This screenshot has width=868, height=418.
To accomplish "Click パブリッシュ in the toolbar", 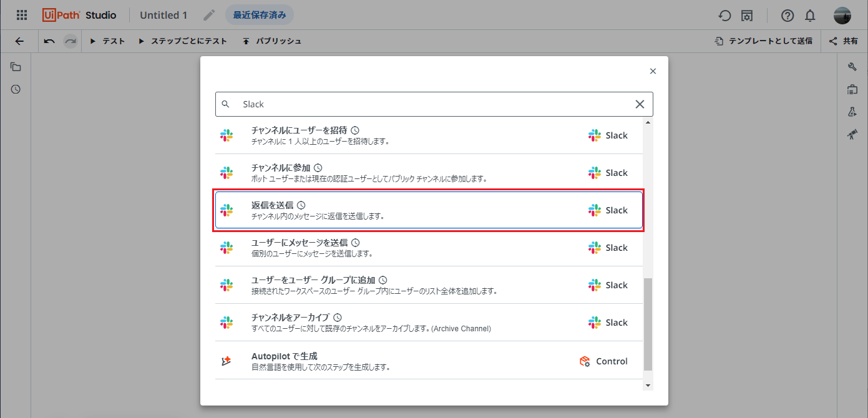I will [271, 41].
